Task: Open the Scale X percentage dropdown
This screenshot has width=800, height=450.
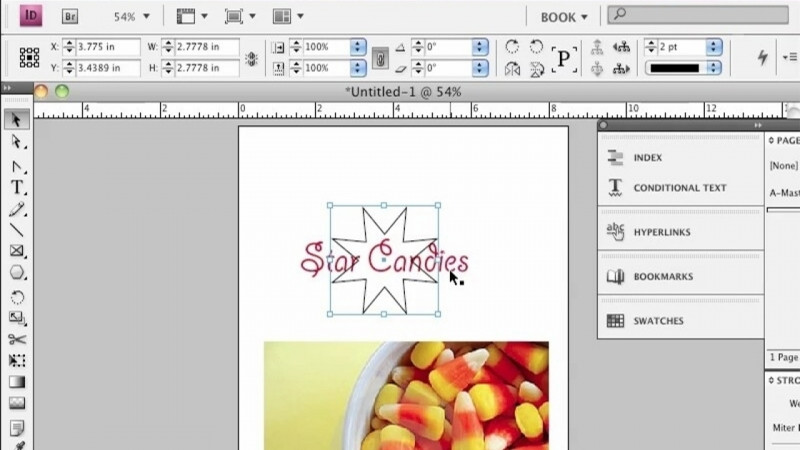Action: coord(358,47)
